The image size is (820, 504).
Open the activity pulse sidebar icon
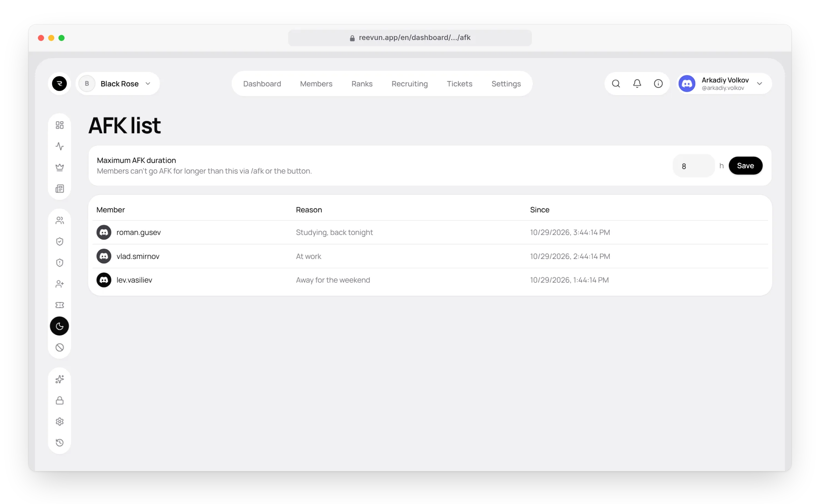tap(59, 146)
